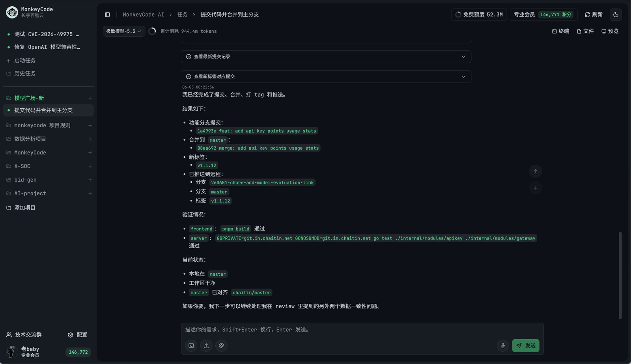Screen dimensions: 631x364
Task: Click the chat vertical scrollbar
Action: click(620, 275)
